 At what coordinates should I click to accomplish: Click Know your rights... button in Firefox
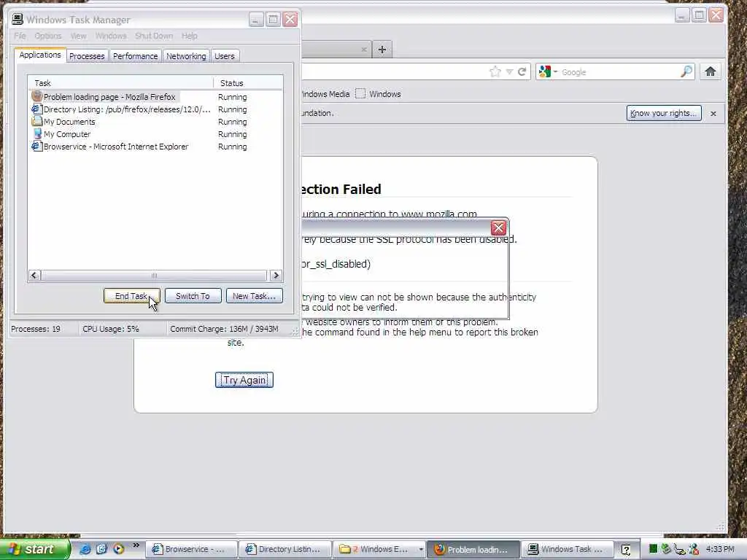coord(664,113)
